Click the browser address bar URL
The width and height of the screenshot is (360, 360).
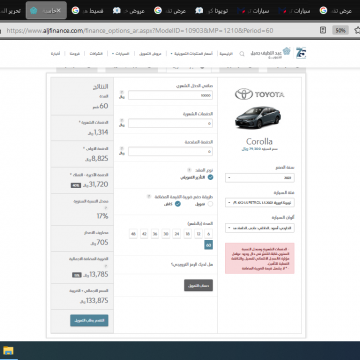[x=140, y=31]
